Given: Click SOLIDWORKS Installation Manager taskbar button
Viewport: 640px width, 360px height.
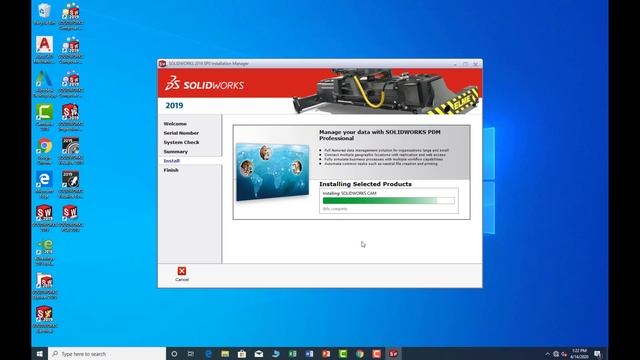Looking at the screenshot, I should pyautogui.click(x=393, y=354).
